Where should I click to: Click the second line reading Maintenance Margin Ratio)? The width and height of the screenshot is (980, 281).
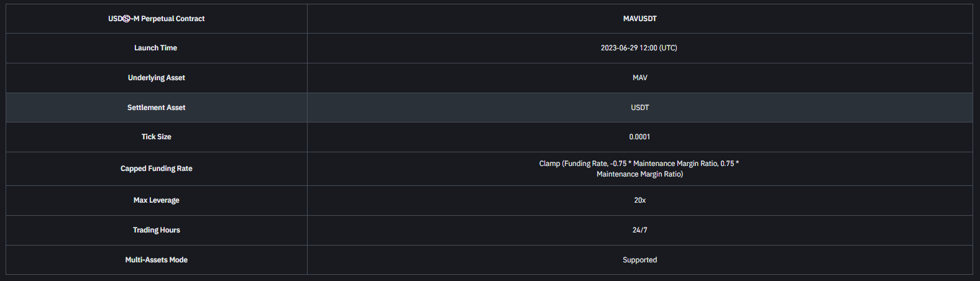click(639, 174)
